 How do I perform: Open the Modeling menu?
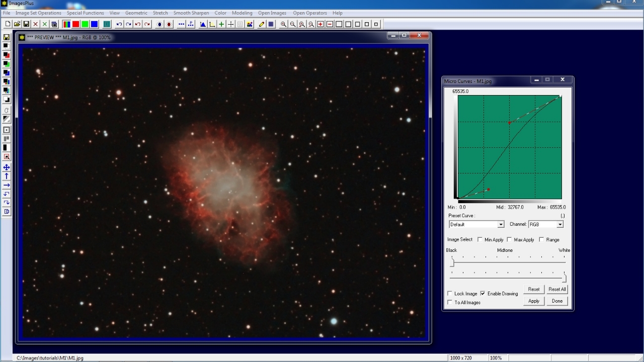242,13
